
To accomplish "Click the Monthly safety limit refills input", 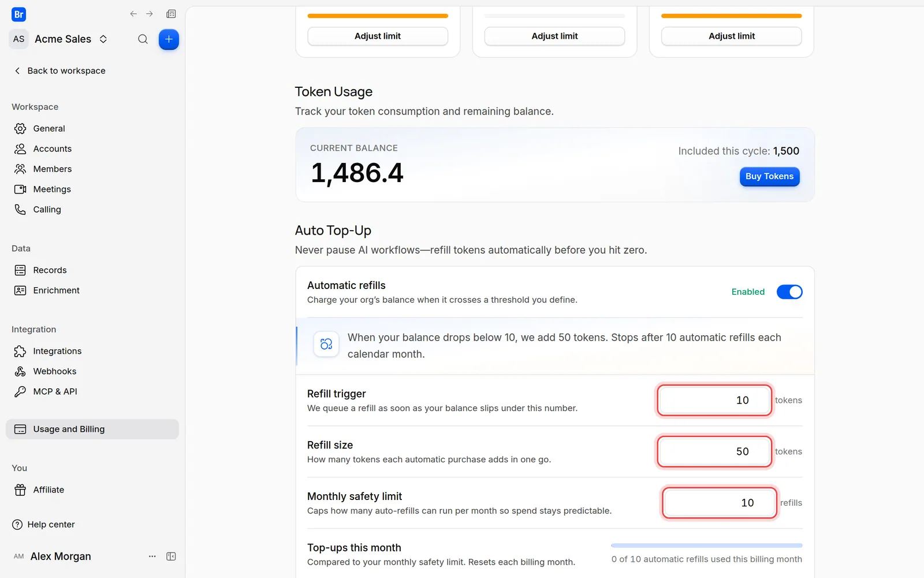I will click(x=719, y=503).
